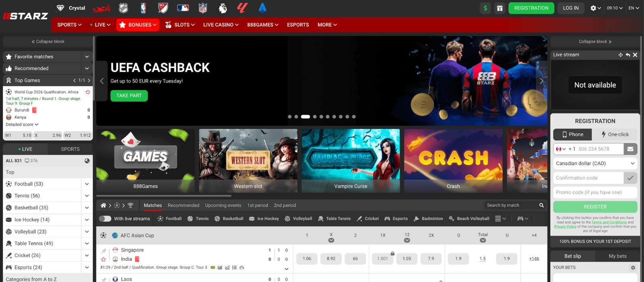Click the confirmation code checkmark button
This screenshot has width=644, height=282.
[x=630, y=178]
